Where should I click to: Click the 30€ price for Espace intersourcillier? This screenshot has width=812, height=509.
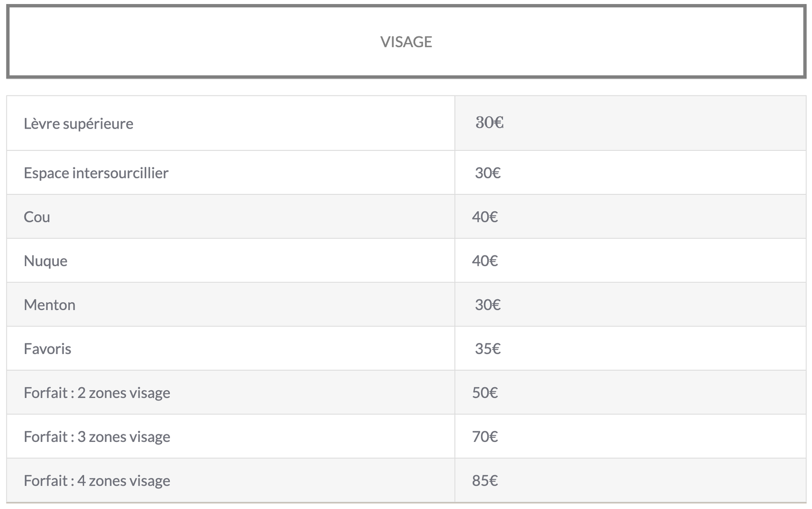[x=488, y=173]
